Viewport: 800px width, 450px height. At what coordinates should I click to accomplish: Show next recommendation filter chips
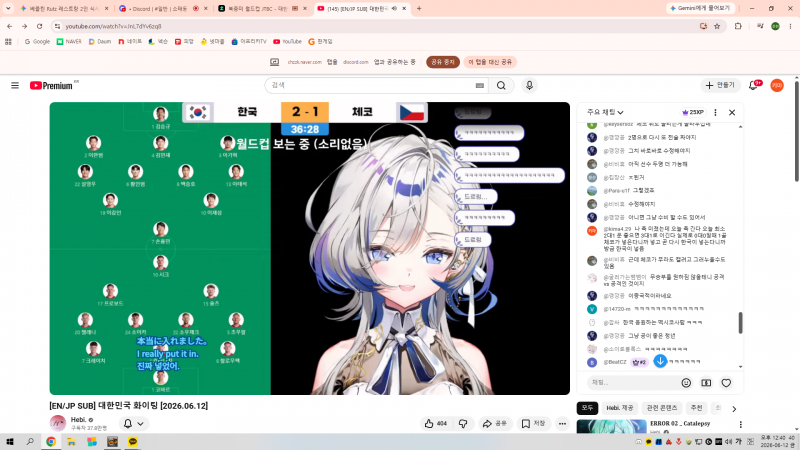(734, 409)
